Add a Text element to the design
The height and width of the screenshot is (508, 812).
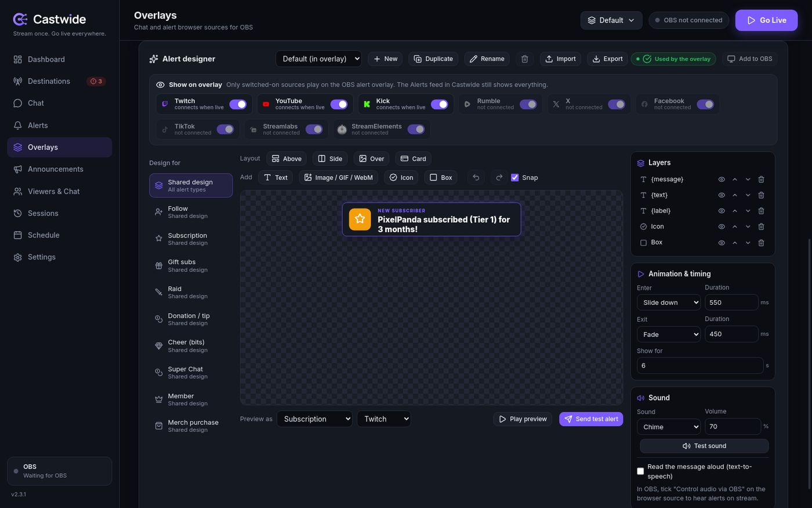point(276,178)
